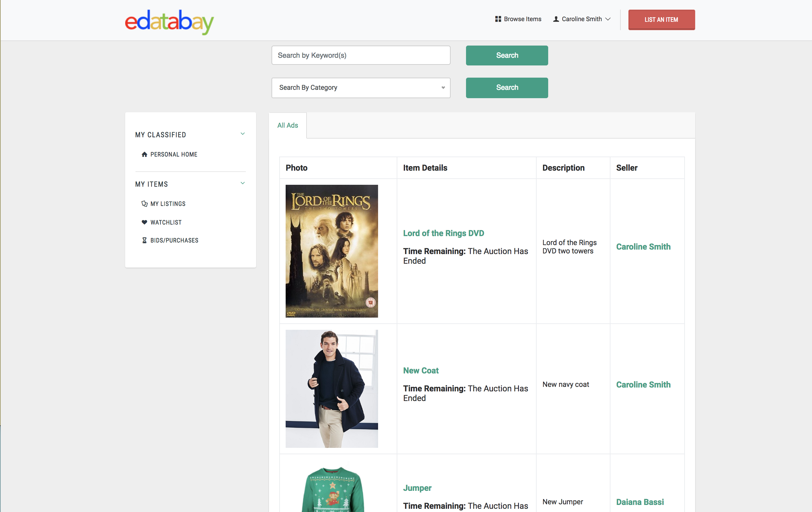Click the category Search button

[506, 88]
